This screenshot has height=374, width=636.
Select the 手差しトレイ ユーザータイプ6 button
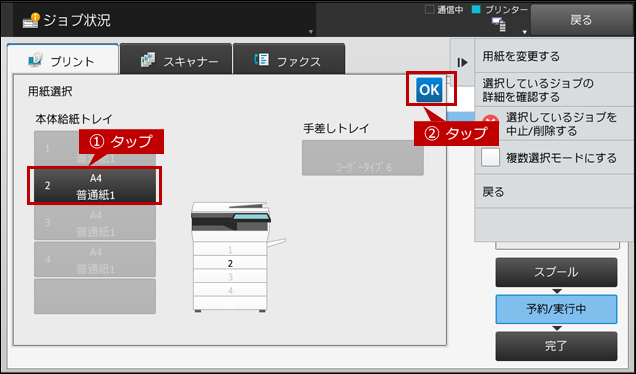pyautogui.click(x=363, y=158)
